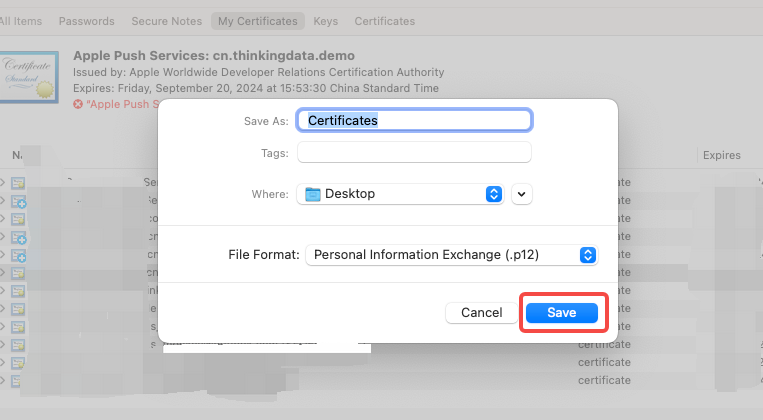Switch to the All Items tab

[21, 21]
